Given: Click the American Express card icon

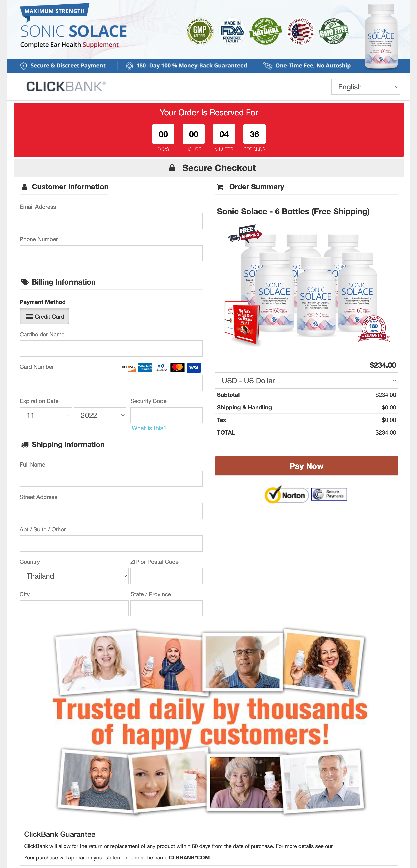Looking at the screenshot, I should (145, 367).
